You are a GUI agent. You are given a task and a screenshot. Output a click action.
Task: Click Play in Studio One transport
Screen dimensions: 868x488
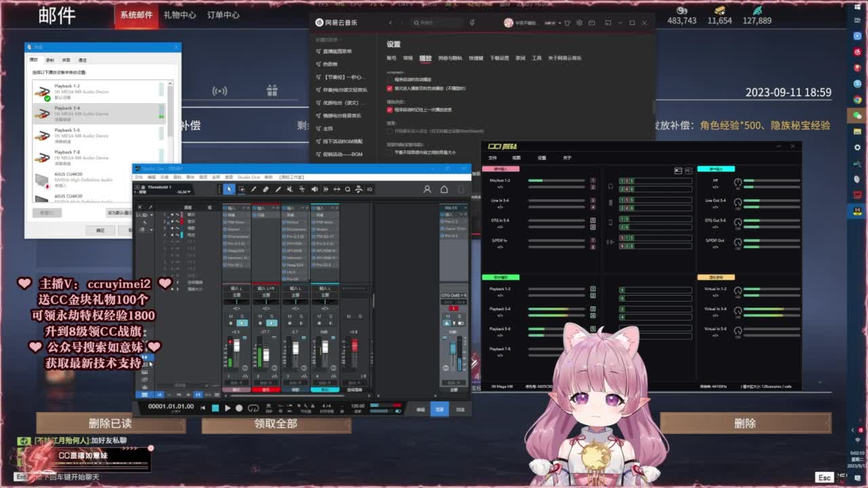(227, 408)
